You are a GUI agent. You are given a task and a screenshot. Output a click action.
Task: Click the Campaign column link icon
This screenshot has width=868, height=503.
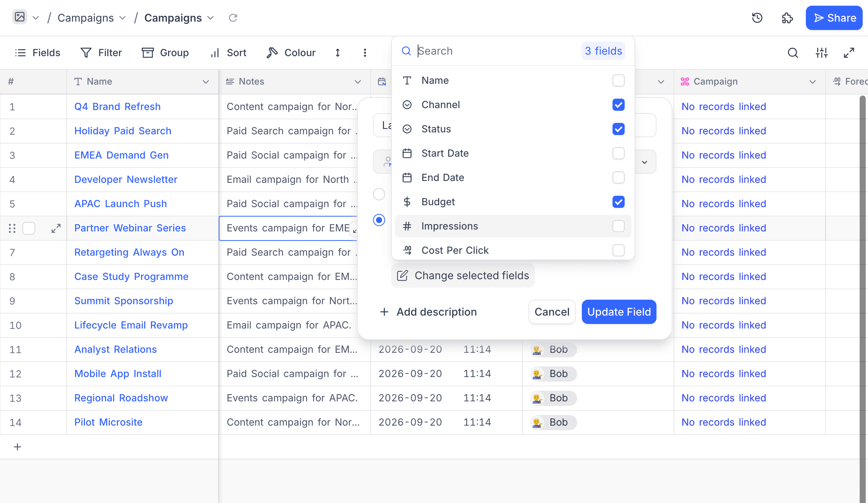tap(685, 82)
